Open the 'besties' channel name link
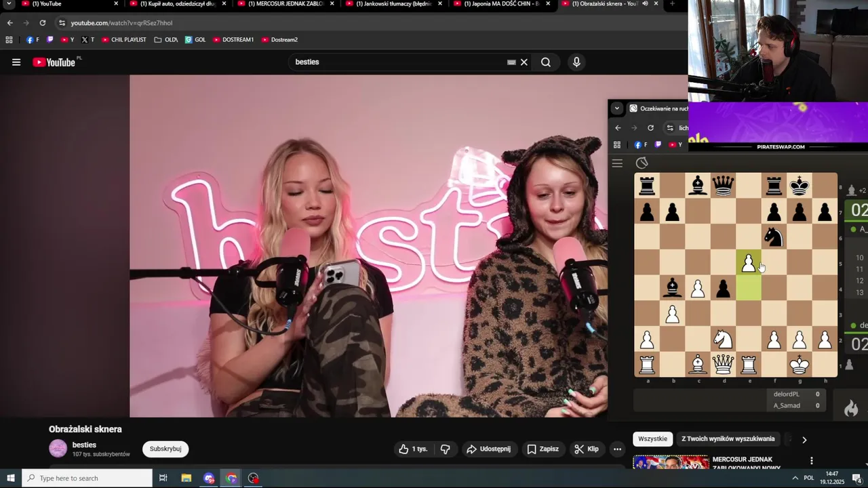The height and width of the screenshot is (488, 868). click(84, 445)
